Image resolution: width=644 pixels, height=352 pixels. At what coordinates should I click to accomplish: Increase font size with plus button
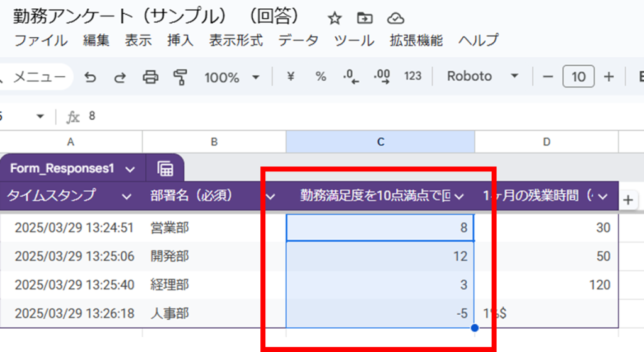pos(608,77)
